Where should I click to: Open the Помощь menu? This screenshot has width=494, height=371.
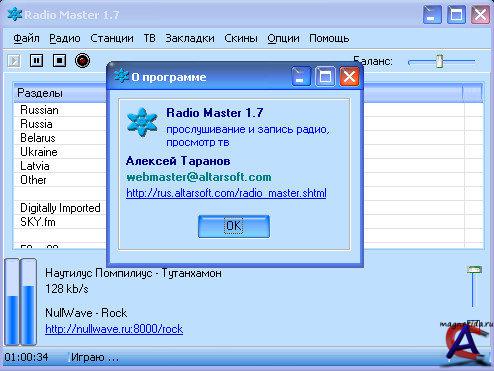329,38
